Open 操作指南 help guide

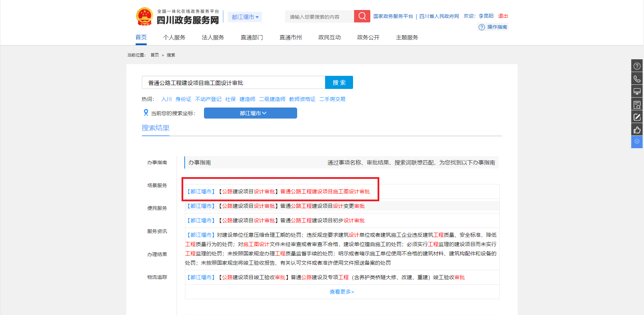tap(493, 27)
